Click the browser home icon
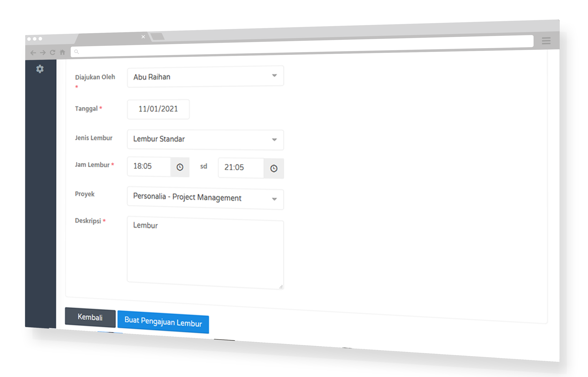The image size is (588, 377). 63,52
